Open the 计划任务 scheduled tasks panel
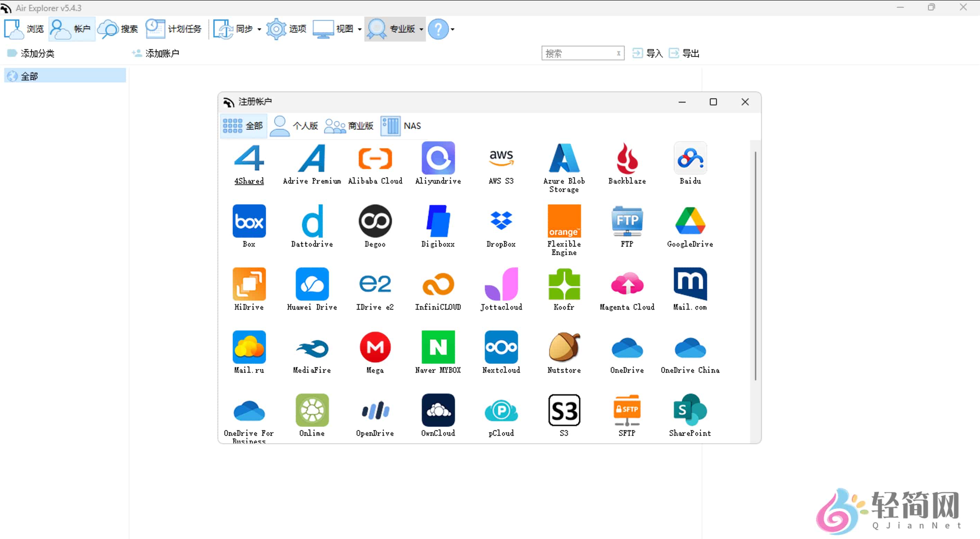980x539 pixels. (x=173, y=29)
